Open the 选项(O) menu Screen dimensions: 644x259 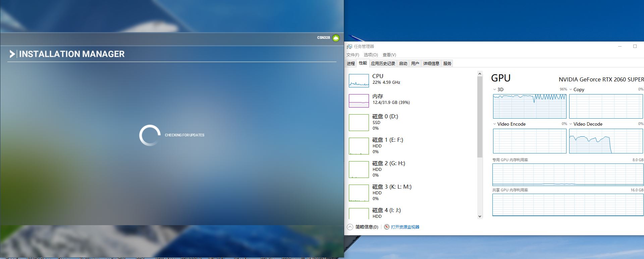[x=371, y=55]
